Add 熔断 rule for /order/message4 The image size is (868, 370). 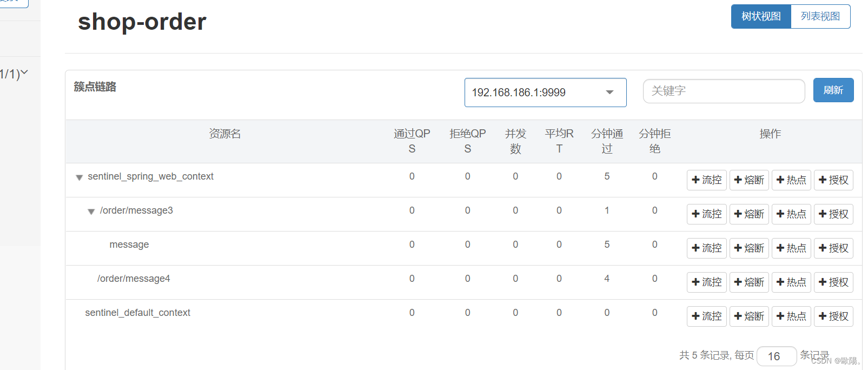[749, 282]
